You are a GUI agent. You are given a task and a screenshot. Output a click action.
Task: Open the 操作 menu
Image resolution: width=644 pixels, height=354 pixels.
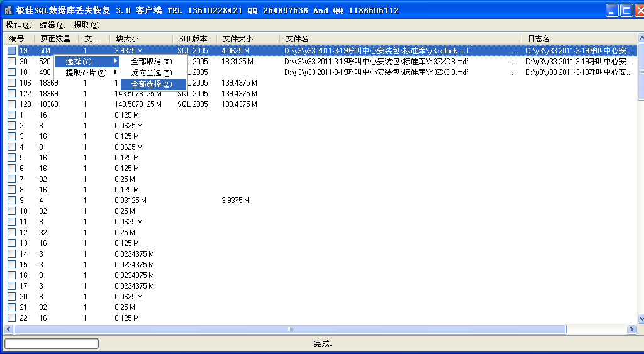(18, 25)
